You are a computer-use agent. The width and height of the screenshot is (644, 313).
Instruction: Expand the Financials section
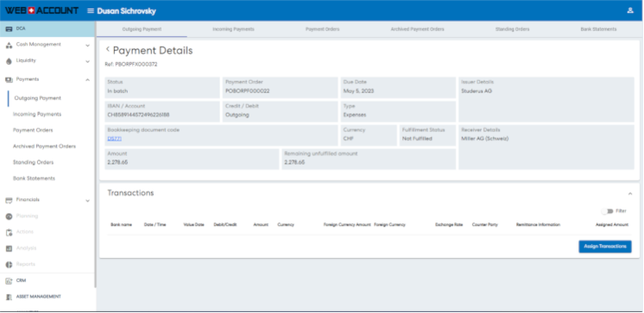point(87,201)
